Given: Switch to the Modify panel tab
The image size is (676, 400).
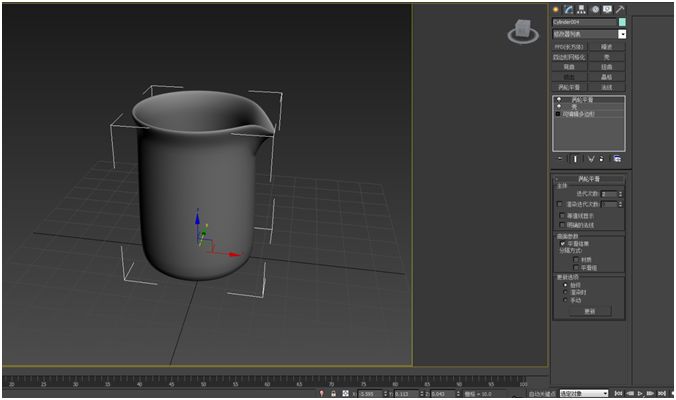Looking at the screenshot, I should (569, 9).
